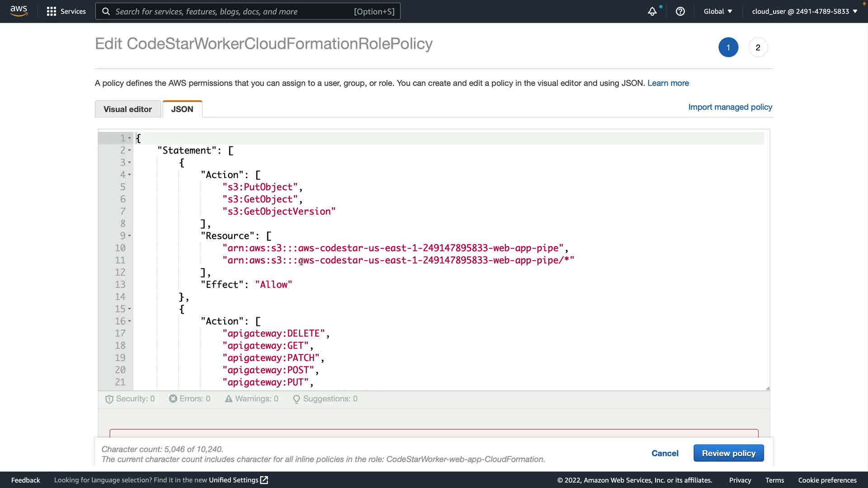Collapse the Resource array on line 9
The height and width of the screenshot is (488, 868).
coord(129,236)
